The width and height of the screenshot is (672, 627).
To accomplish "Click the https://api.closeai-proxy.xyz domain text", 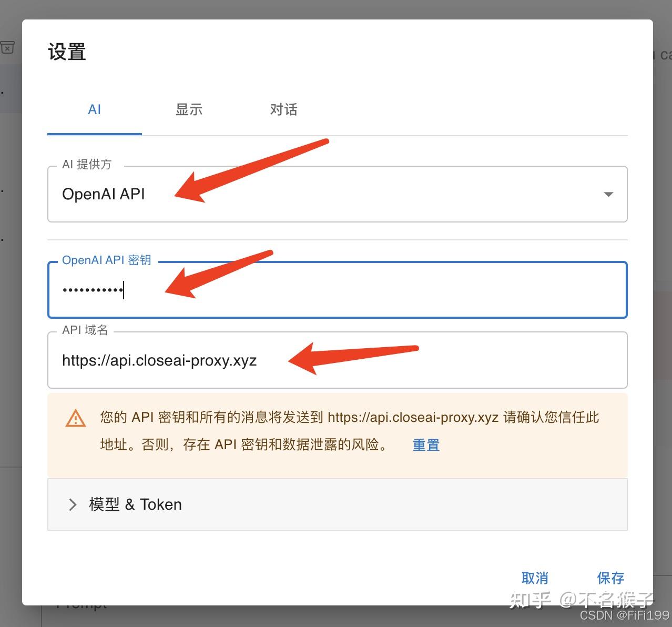I will click(159, 360).
